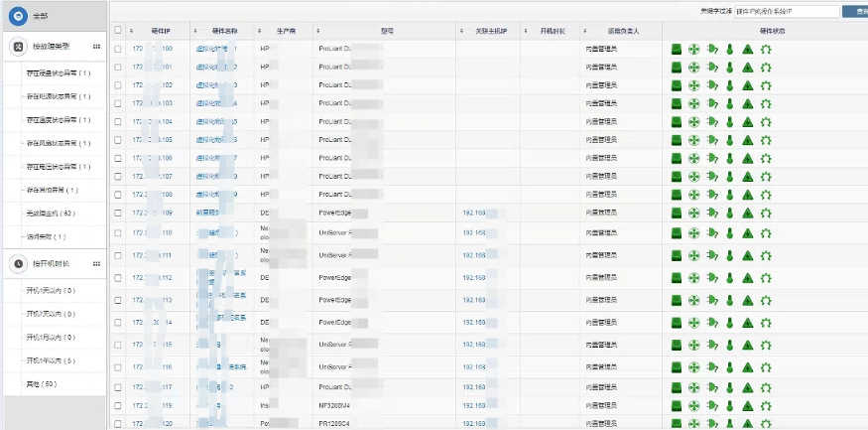Click the PowerEdge model cell in the .109 row
868x430 pixels.
335,213
